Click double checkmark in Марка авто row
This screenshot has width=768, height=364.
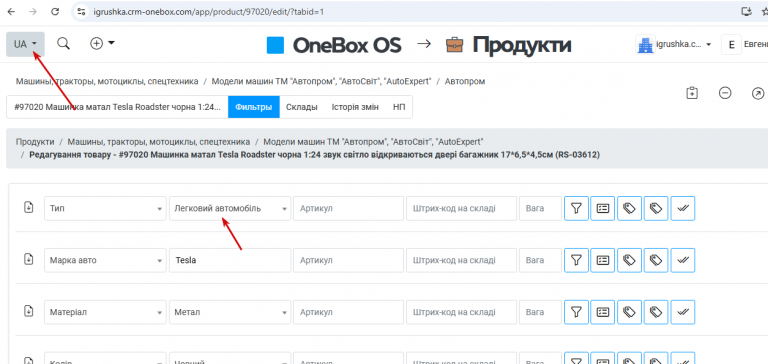pos(683,260)
